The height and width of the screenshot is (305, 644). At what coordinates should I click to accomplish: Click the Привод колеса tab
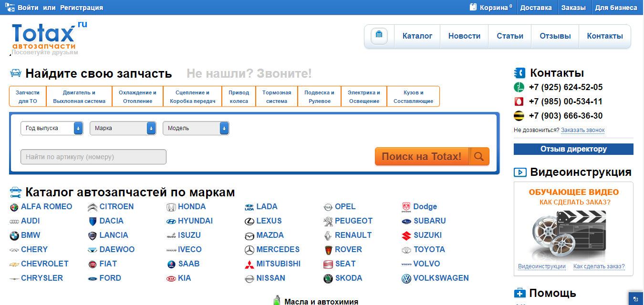tap(239, 97)
